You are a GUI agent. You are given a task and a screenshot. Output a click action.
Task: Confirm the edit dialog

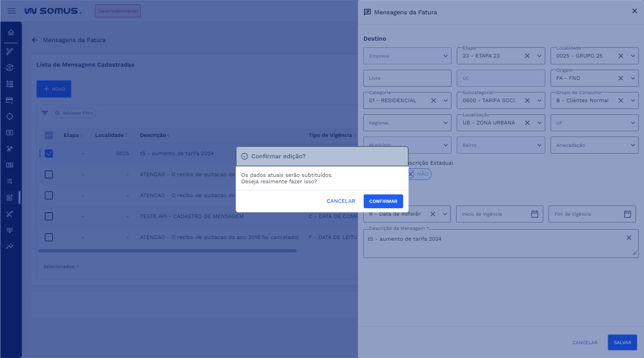coord(383,201)
